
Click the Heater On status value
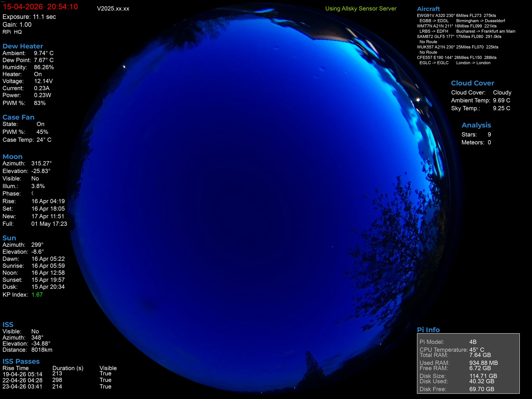click(x=38, y=74)
